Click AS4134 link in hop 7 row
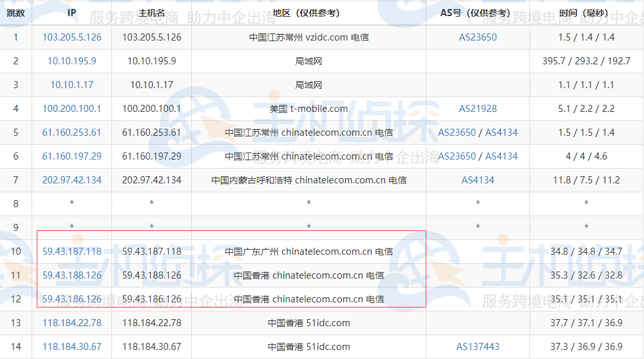This screenshot has height=359, width=644. tap(478, 180)
